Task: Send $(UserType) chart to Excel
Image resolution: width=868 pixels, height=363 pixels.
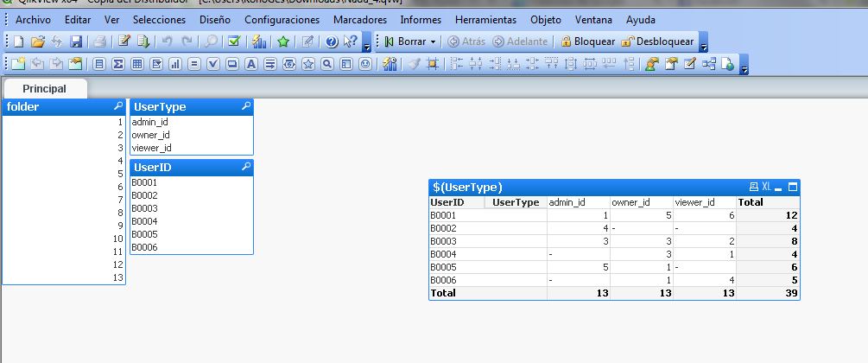Action: 767,187
